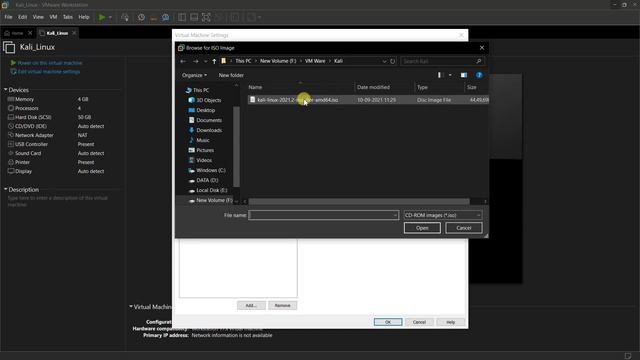
Task: Click the 3D Objects folder in navigation pane
Action: [x=205, y=100]
